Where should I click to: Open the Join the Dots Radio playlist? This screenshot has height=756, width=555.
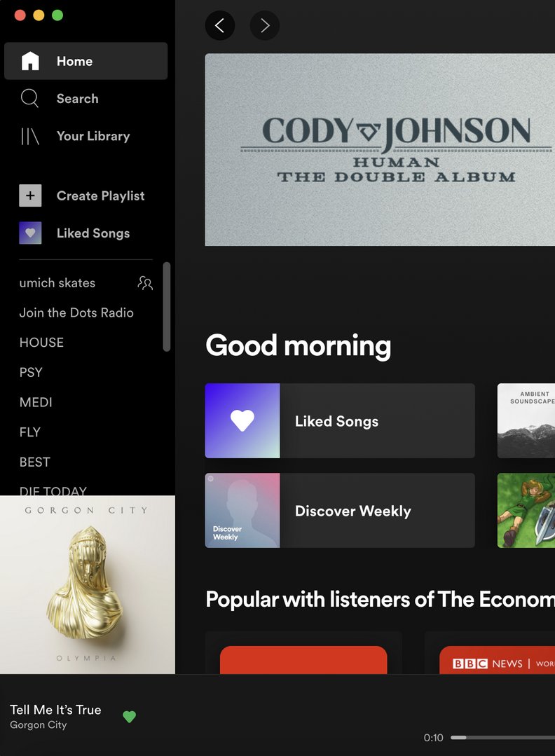point(76,312)
